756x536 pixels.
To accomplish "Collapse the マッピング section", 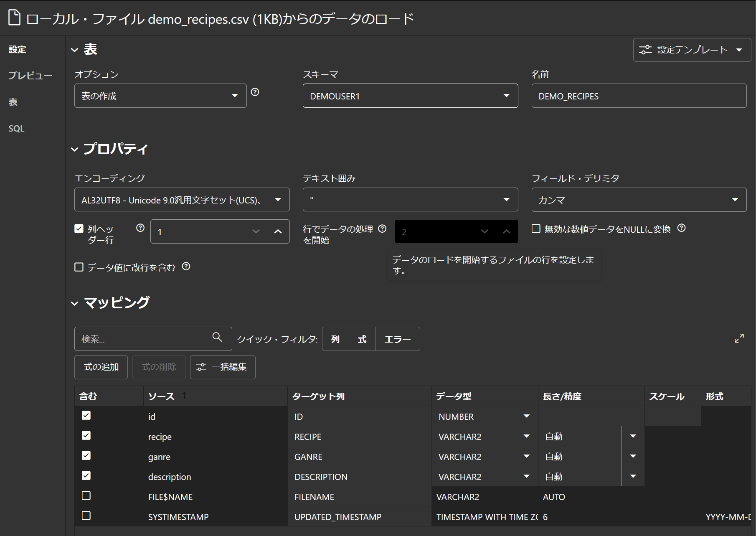I will [75, 304].
